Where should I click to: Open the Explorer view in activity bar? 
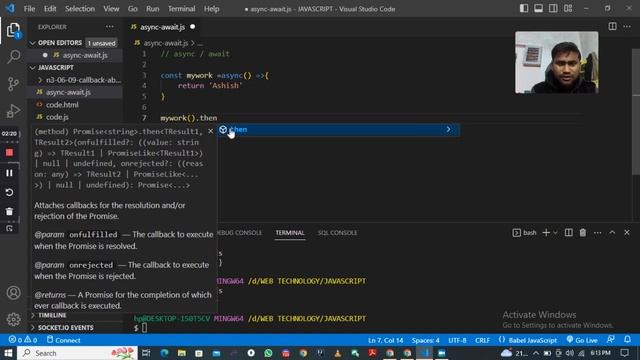pyautogui.click(x=13, y=31)
